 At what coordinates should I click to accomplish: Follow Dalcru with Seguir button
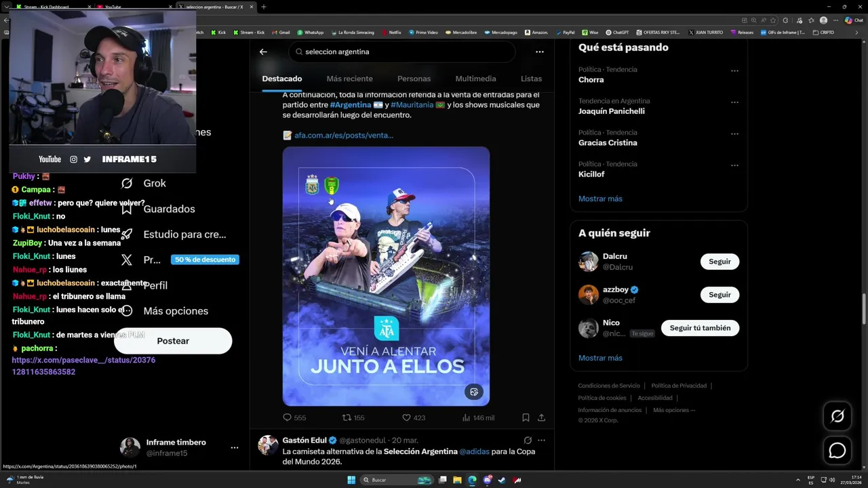click(x=719, y=262)
